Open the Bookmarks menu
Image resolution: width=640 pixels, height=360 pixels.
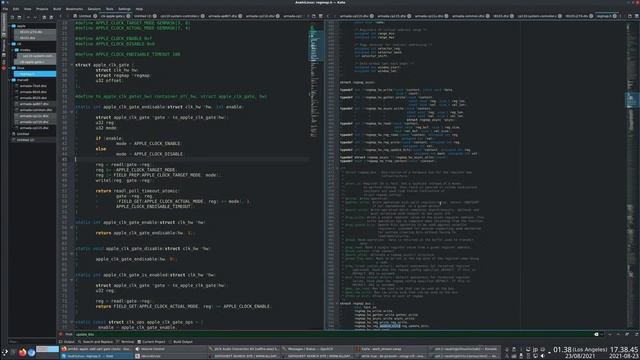[74, 9]
